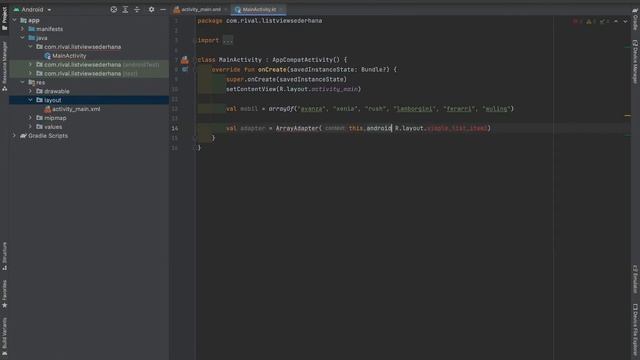This screenshot has width=640, height=360.
Task: Open the Build Variants side tab
Action: tap(4, 337)
